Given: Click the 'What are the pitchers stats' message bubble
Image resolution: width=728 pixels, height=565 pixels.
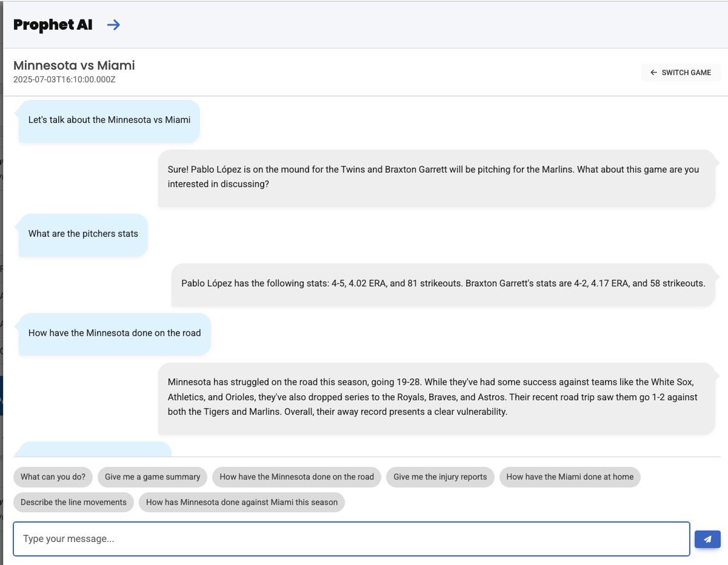Looking at the screenshot, I should point(83,234).
